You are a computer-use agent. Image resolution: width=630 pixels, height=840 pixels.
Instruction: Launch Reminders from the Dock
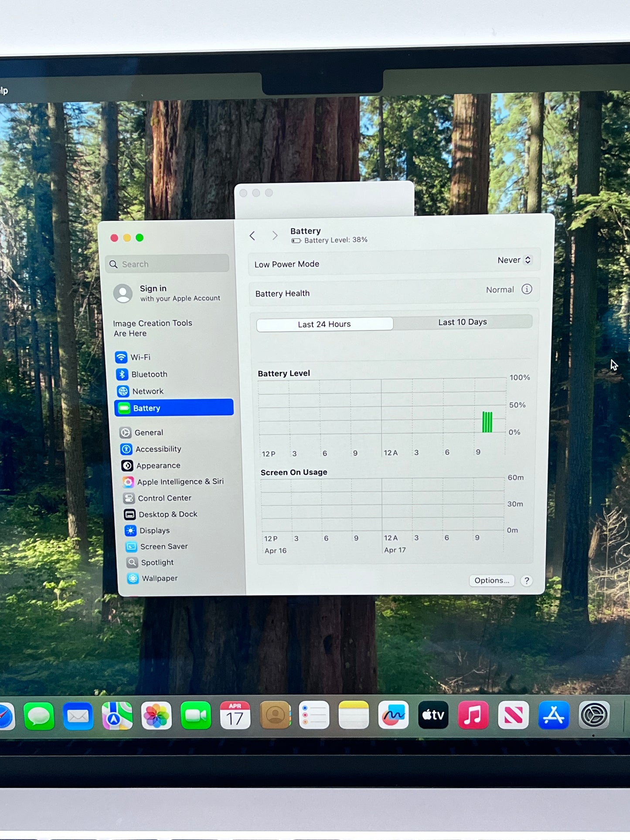coord(314,715)
